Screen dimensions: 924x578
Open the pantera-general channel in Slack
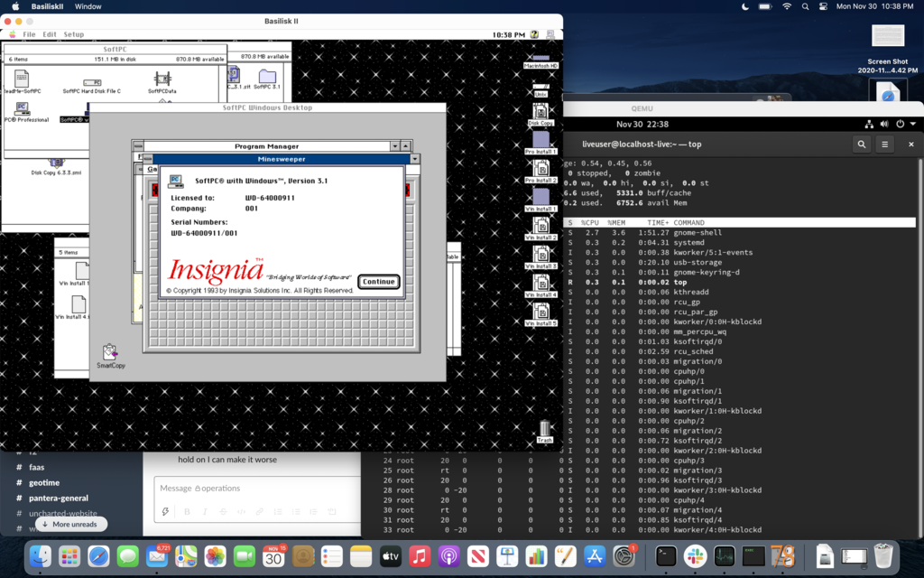[59, 498]
